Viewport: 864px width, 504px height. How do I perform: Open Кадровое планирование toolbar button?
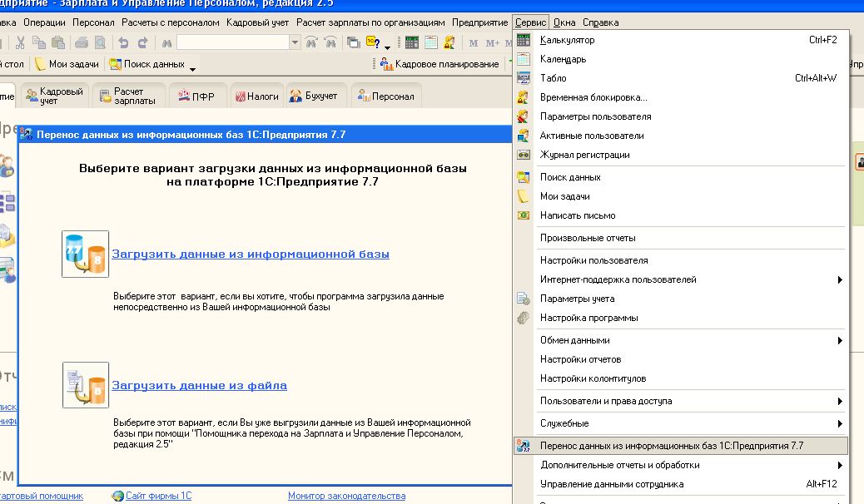439,64
